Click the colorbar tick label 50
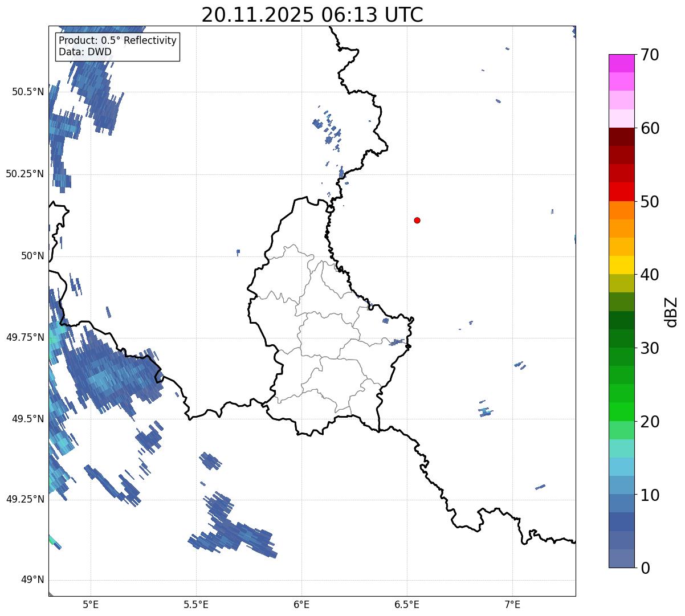The height and width of the screenshot is (616, 685). click(x=650, y=202)
